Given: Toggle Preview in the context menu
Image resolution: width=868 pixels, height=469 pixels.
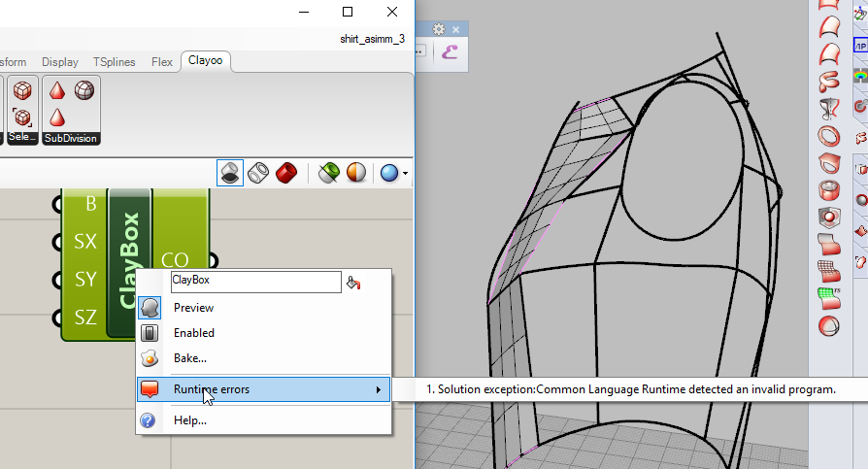Looking at the screenshot, I should [x=193, y=308].
